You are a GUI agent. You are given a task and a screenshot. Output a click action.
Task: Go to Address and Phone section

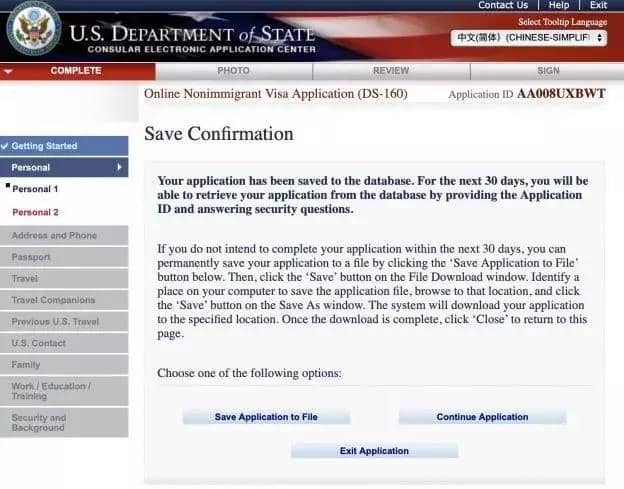pos(54,236)
